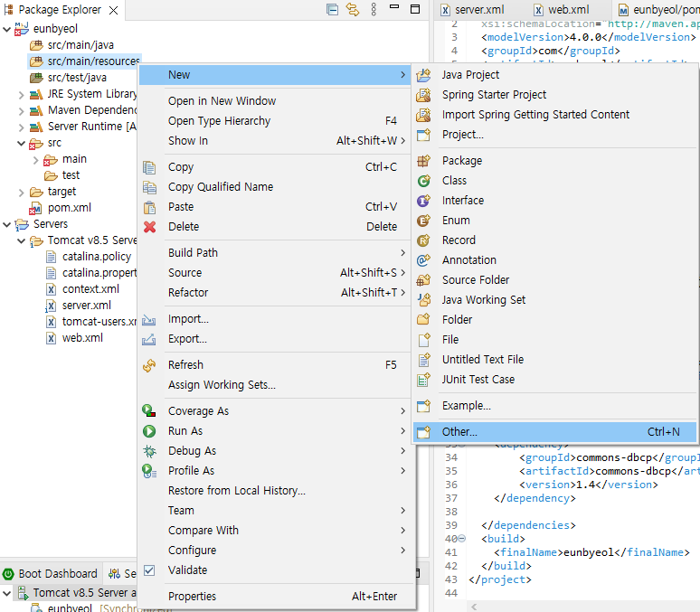Open the Boot Dashboard tab
The width and height of the screenshot is (700, 612).
[x=51, y=574]
